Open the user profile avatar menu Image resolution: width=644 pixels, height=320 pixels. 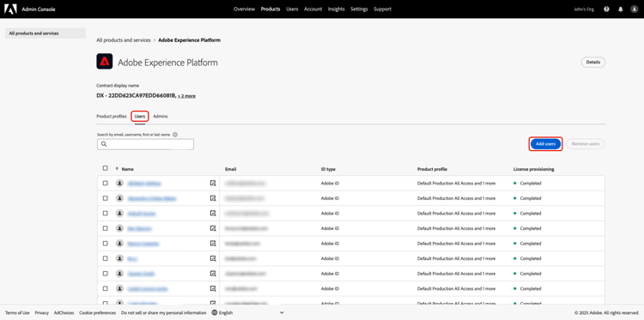pyautogui.click(x=635, y=9)
